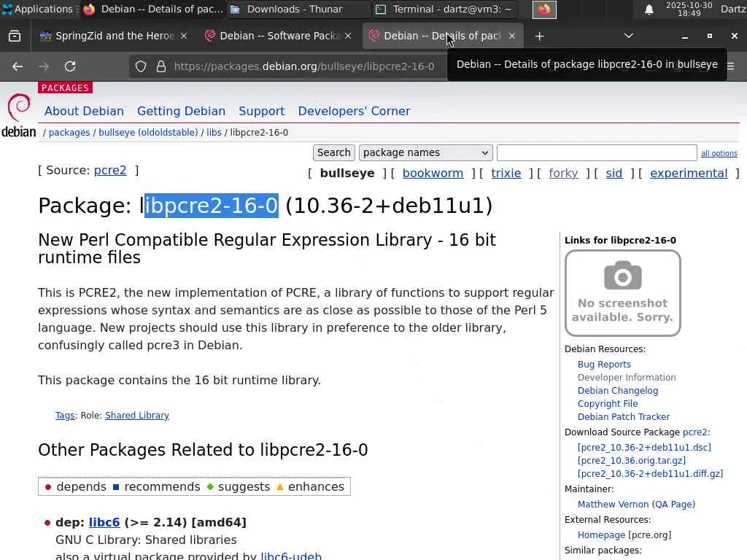Open the Applications menu
Screen dimensions: 747x560
click(38, 9)
